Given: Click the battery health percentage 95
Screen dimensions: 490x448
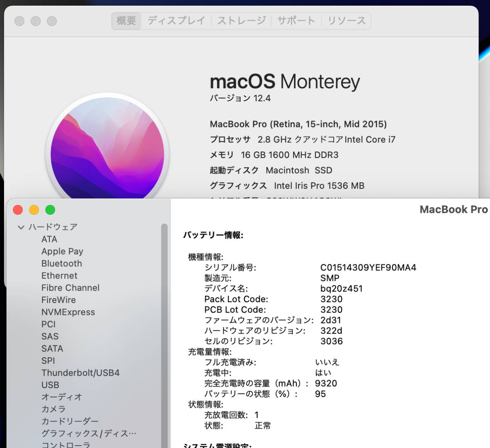Looking at the screenshot, I should [x=320, y=394].
